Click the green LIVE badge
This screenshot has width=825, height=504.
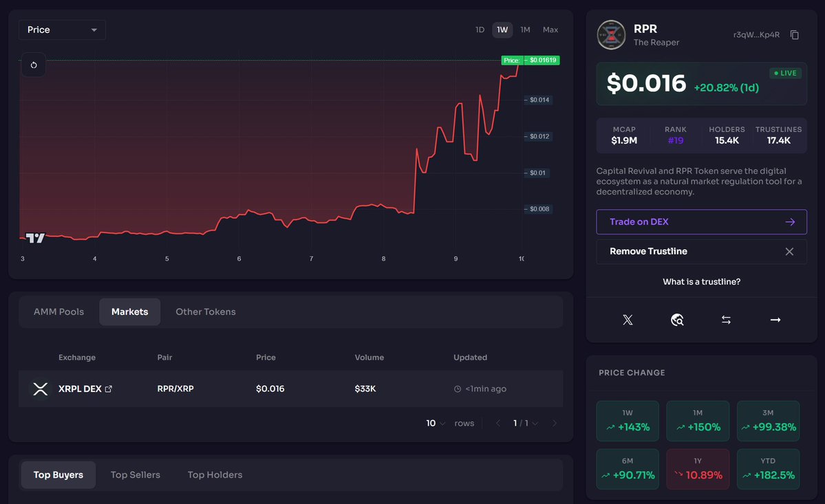point(786,73)
